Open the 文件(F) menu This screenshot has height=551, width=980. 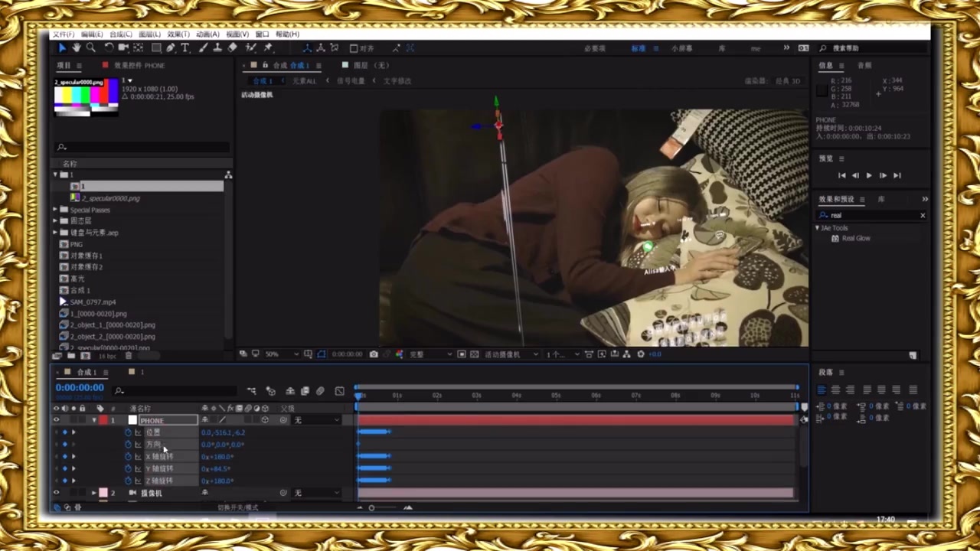(x=64, y=34)
